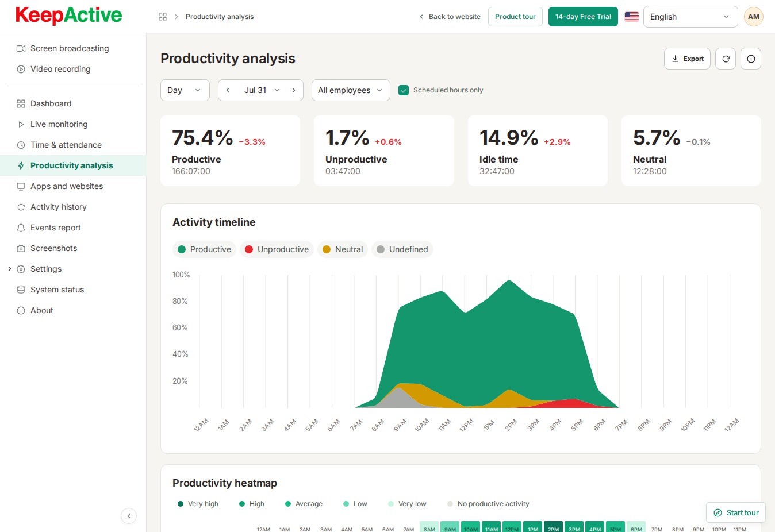Viewport: 775px width, 532px height.
Task: Click the Events report bell icon
Action: [x=21, y=228]
